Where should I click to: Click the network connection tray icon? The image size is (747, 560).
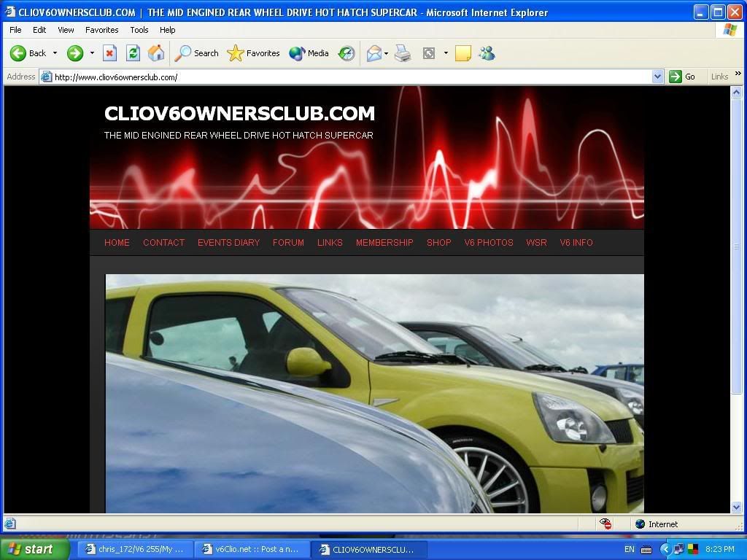pyautogui.click(x=679, y=549)
